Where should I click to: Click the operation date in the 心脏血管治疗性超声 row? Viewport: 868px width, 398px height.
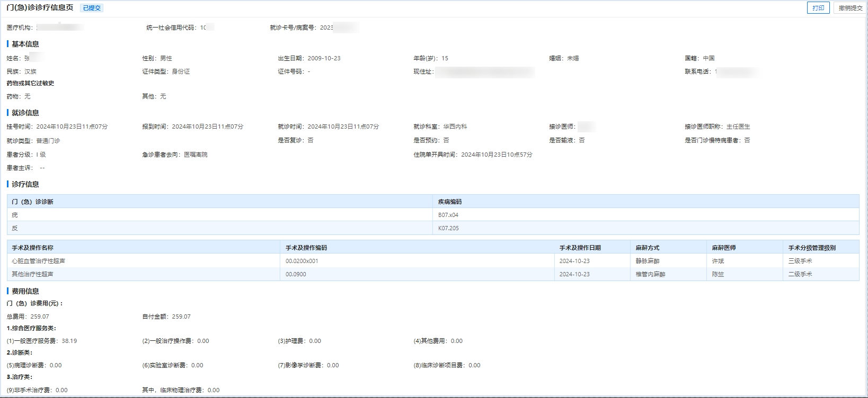[574, 261]
